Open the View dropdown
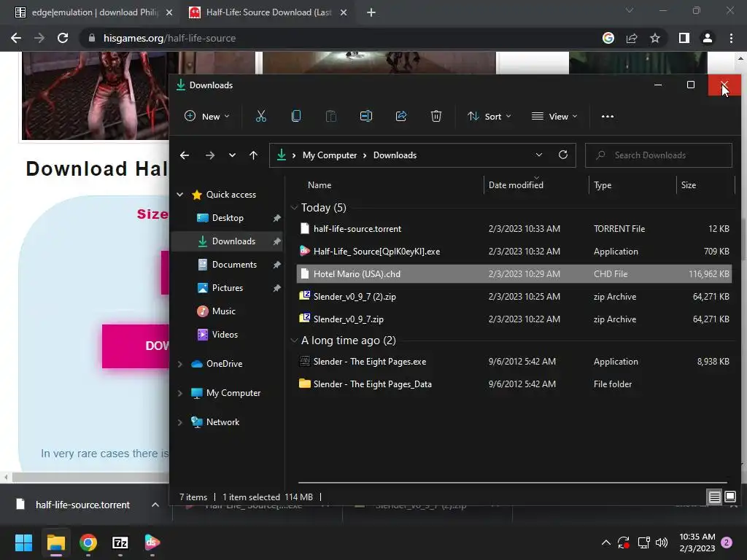This screenshot has height=560, width=747. click(554, 116)
